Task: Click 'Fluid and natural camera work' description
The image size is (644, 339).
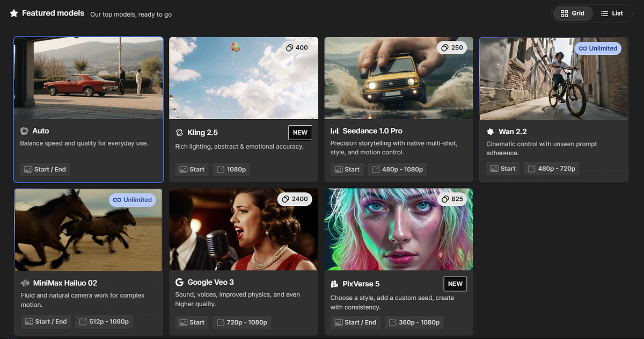Action: (82, 300)
